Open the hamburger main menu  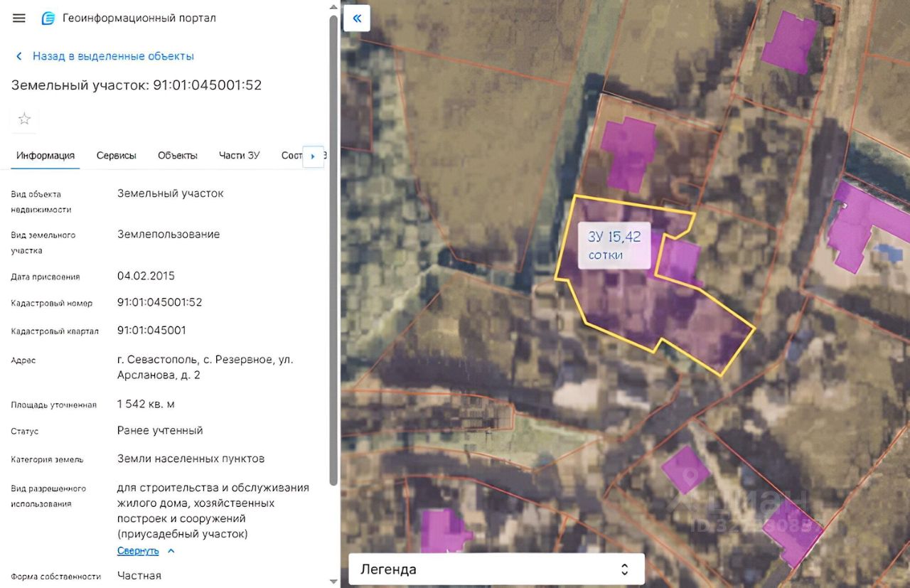pyautogui.click(x=19, y=18)
